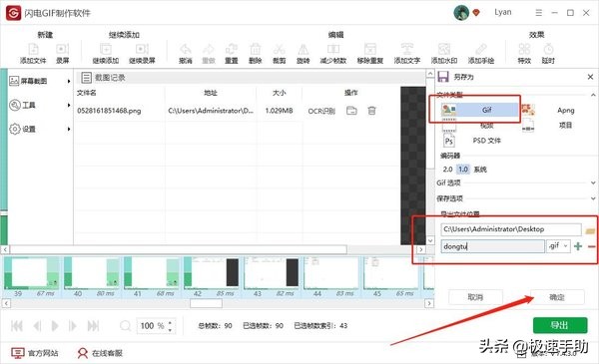This screenshot has height=364, width=599.
Task: Click the 添加手绘 freehand drawing icon
Action: pyautogui.click(x=481, y=49)
